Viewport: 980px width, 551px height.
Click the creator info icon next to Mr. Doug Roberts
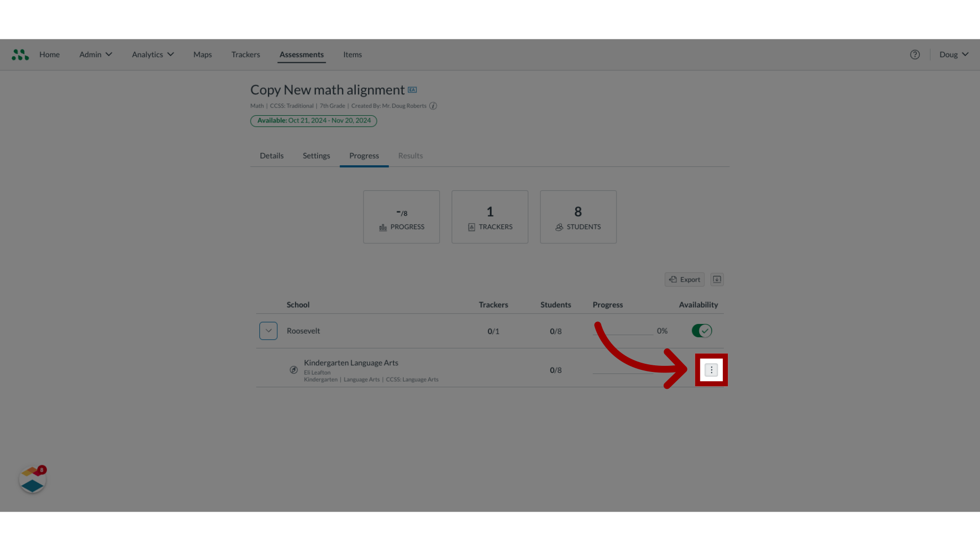pyautogui.click(x=433, y=106)
